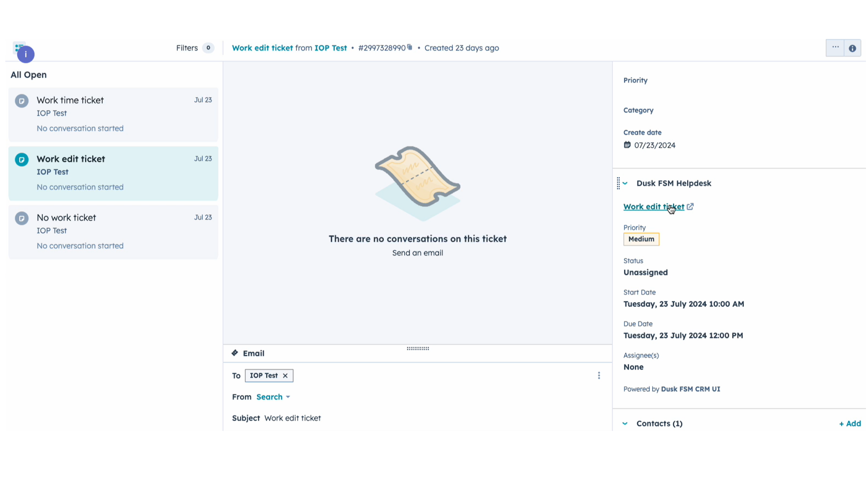
Task: Collapse the Contacts section
Action: click(x=625, y=424)
